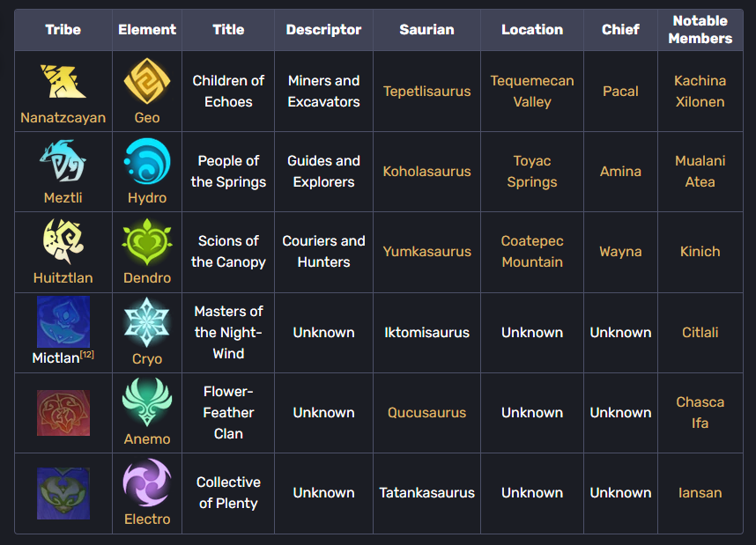Viewport: 756px width, 545px height.
Task: Open the Qucusaurus saurian link
Action: (426, 413)
